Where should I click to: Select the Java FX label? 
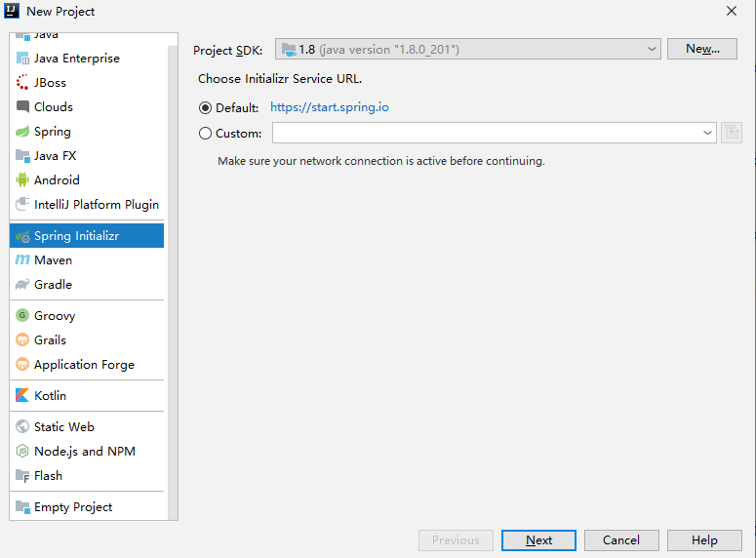(x=55, y=156)
